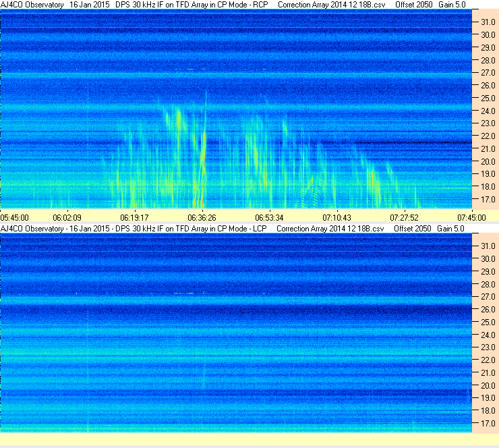
Task: Select the 24.0 frequency label on LCP chart
Action: [x=488, y=335]
